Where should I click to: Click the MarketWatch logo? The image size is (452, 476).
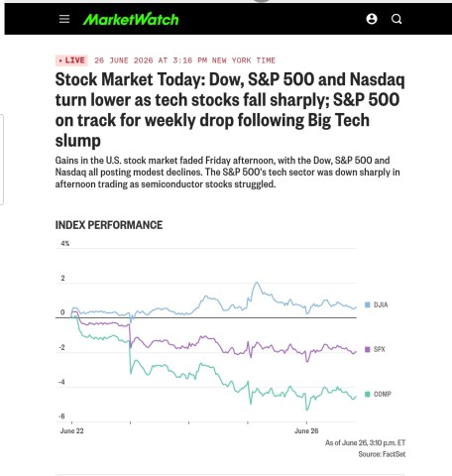131,19
